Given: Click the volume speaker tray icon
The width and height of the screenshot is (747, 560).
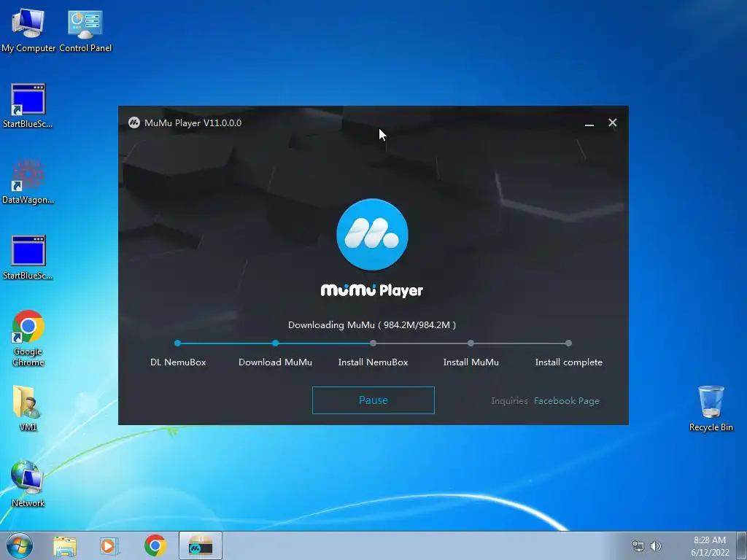Looking at the screenshot, I should 656,546.
